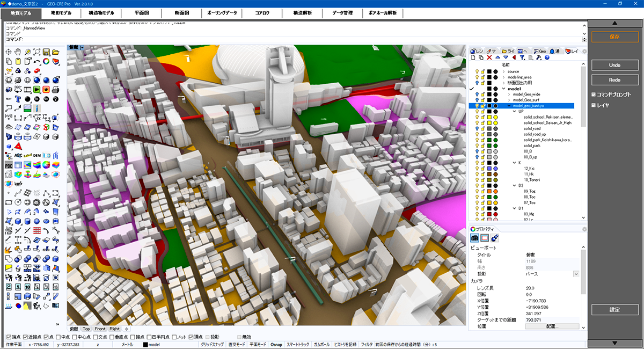Open the layer filter funnel icon
This screenshot has width=644, height=349.
click(x=522, y=57)
